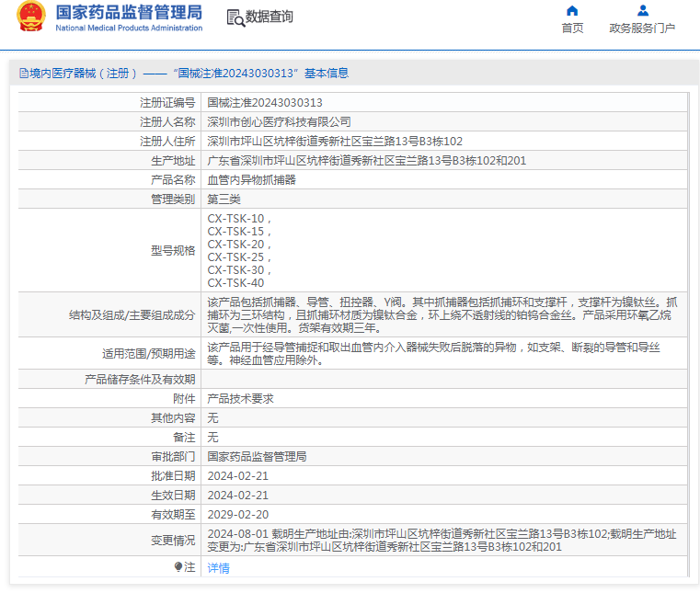Open the 详情 link
Screen dimensions: 700x593
218,567
